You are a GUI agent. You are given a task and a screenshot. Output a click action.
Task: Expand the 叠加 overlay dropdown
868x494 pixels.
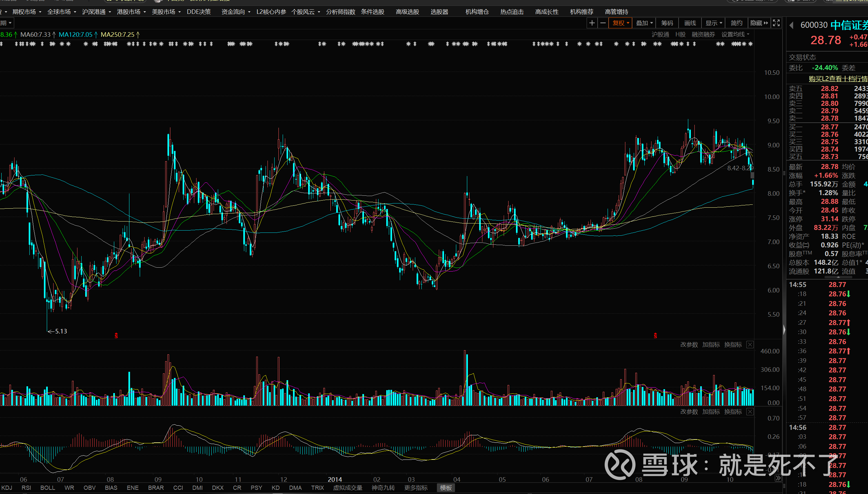[644, 23]
